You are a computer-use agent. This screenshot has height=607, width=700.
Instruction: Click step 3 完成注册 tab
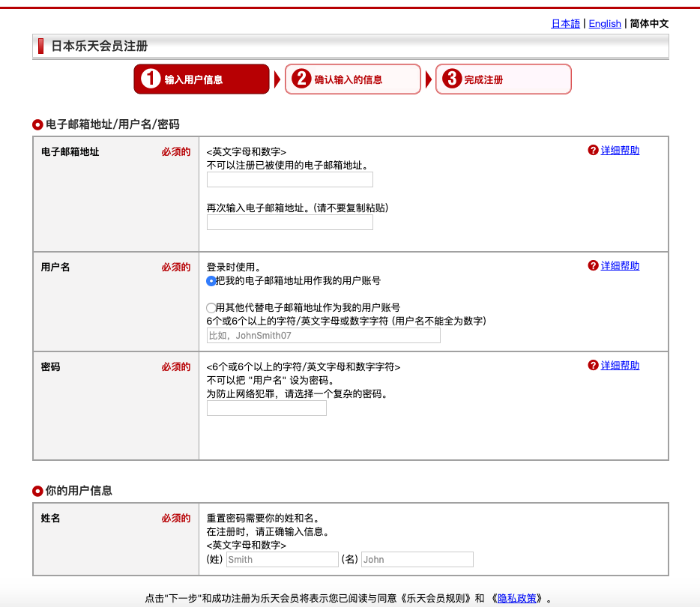(503, 79)
